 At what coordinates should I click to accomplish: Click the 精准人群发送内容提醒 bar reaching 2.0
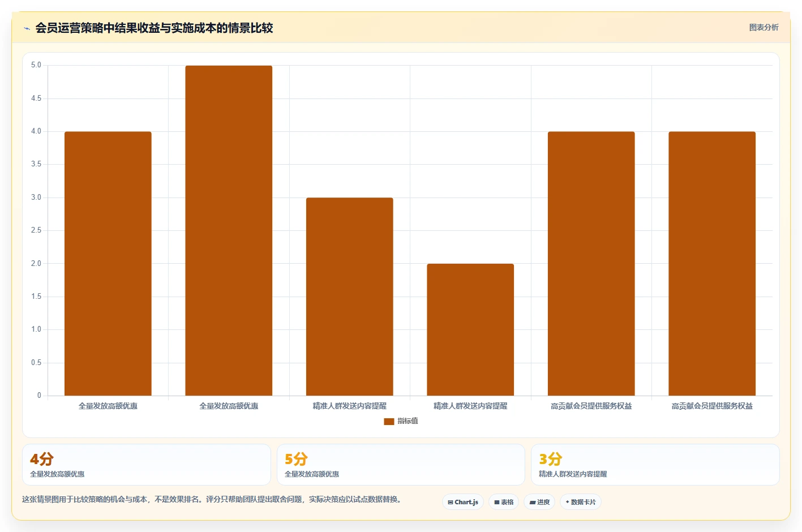pyautogui.click(x=470, y=329)
